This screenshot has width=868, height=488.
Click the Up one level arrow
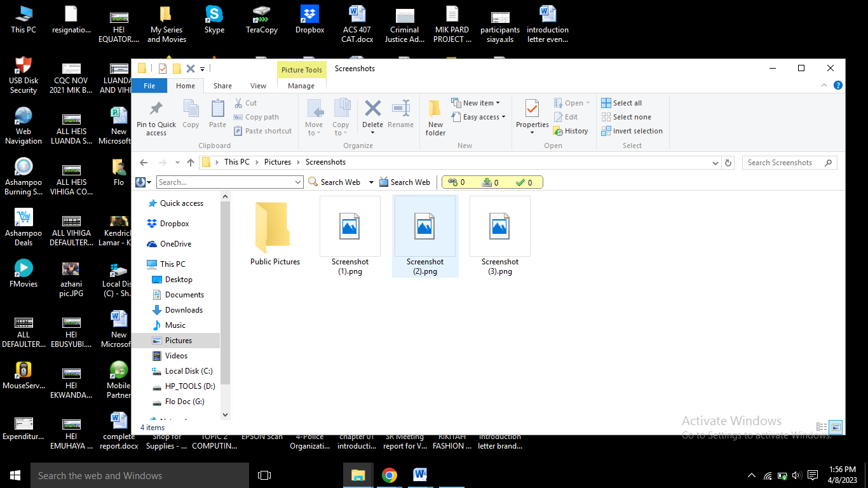coord(191,163)
